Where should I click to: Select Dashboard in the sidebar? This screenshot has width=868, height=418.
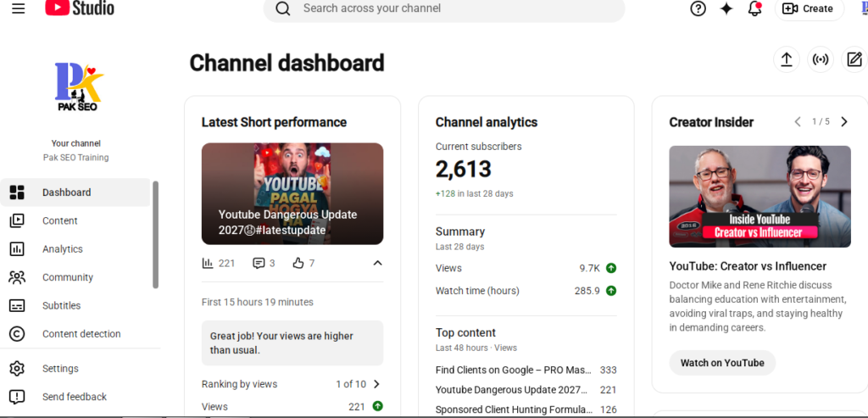coord(75,192)
